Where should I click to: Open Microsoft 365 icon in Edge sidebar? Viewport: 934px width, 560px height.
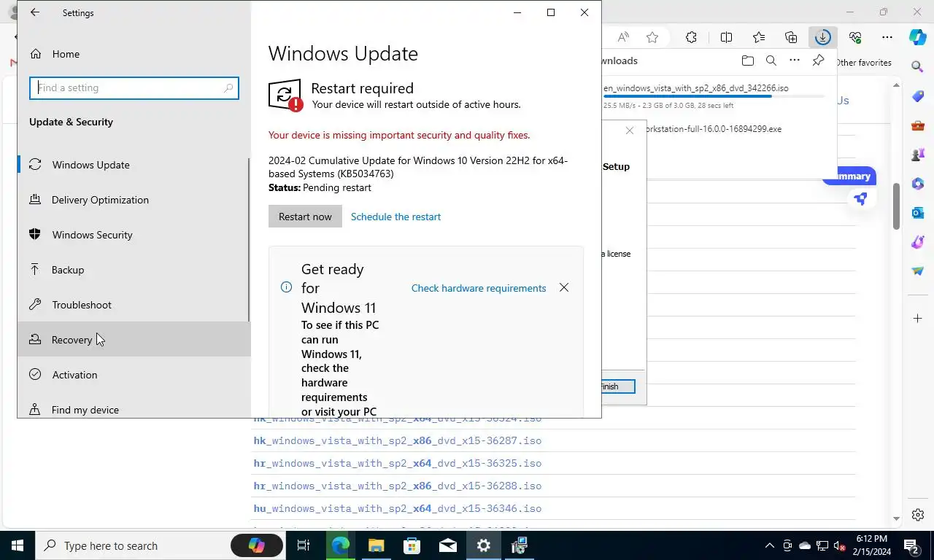click(918, 184)
